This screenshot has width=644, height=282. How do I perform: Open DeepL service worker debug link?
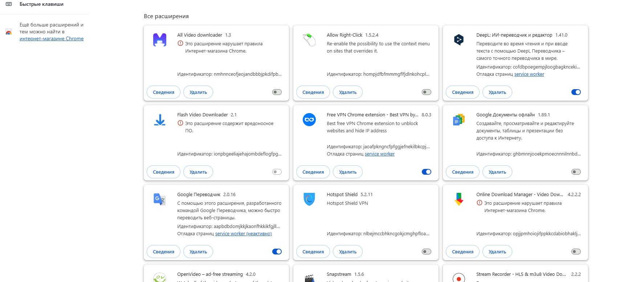point(529,74)
